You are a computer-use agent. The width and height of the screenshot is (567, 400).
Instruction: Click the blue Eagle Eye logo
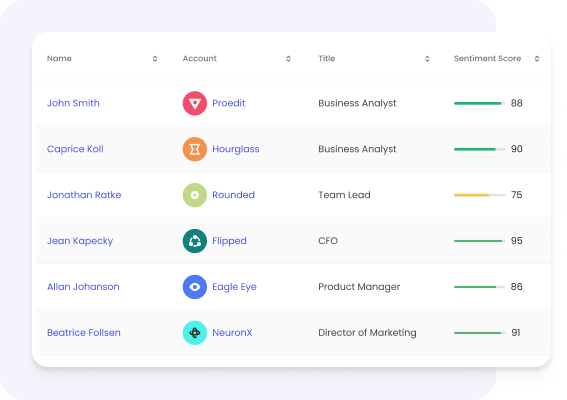[x=195, y=287]
